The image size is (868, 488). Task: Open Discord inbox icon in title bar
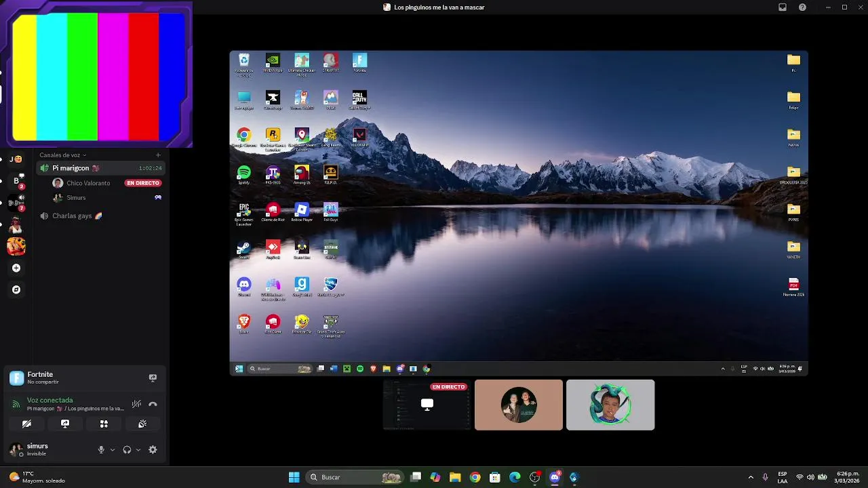(783, 7)
